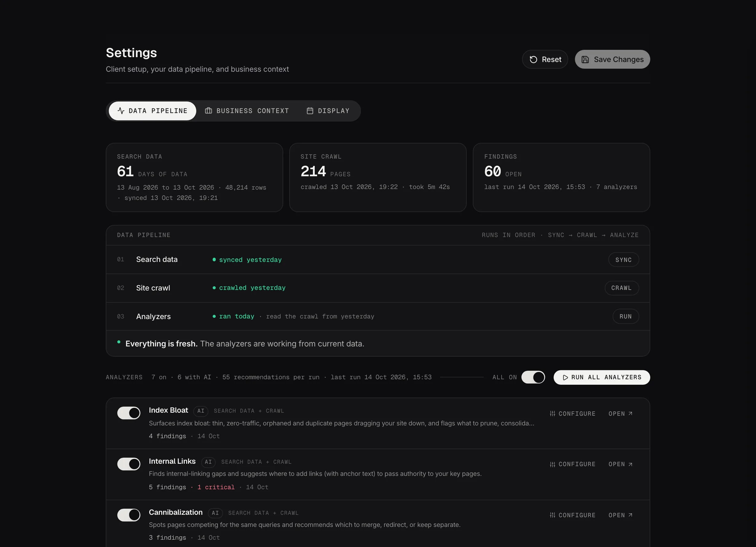Click the Sync button for Search data
The width and height of the screenshot is (756, 547).
[x=623, y=260]
